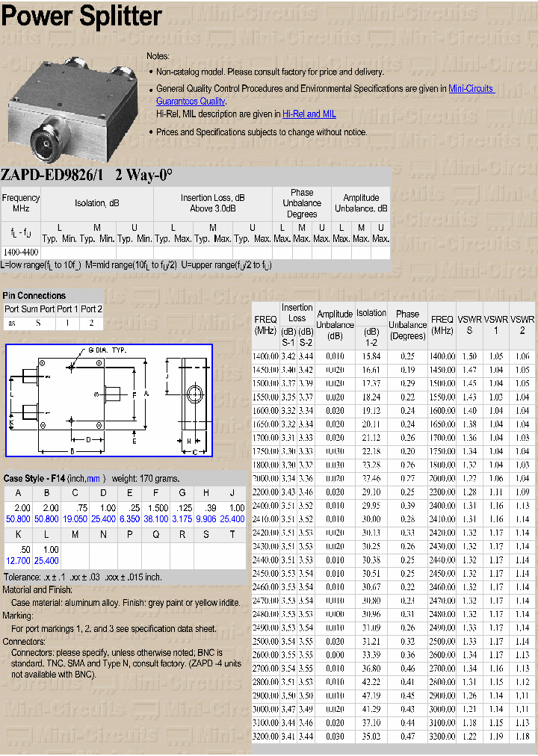The width and height of the screenshot is (538, 756).
Task: Click isolation value 15.84
Action: pos(371,356)
